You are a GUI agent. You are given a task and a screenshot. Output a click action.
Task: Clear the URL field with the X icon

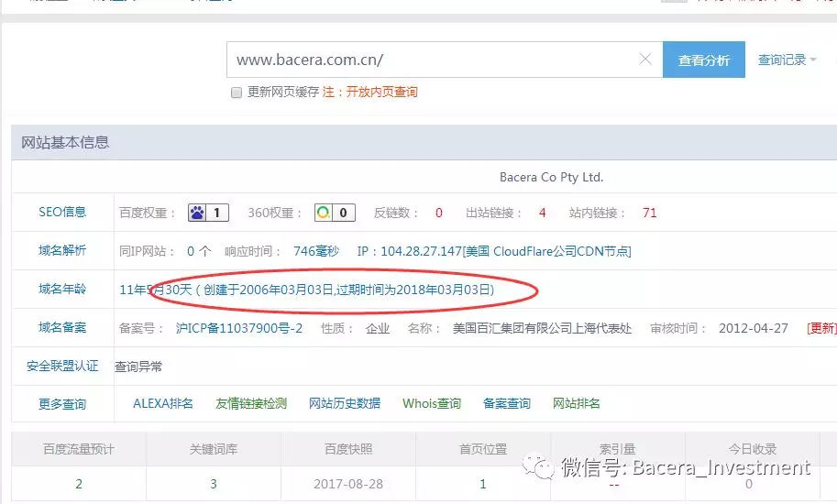(x=645, y=60)
